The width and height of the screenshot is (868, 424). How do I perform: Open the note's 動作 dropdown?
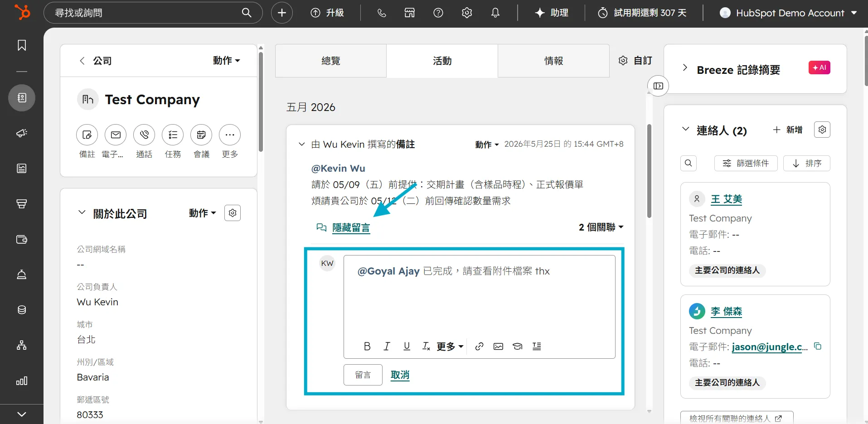(x=487, y=145)
